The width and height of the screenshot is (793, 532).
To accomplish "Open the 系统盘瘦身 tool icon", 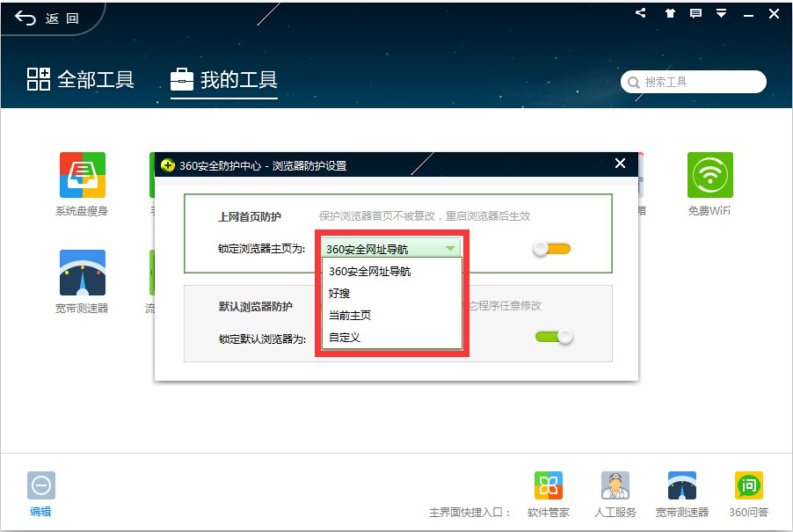I will coord(82,175).
